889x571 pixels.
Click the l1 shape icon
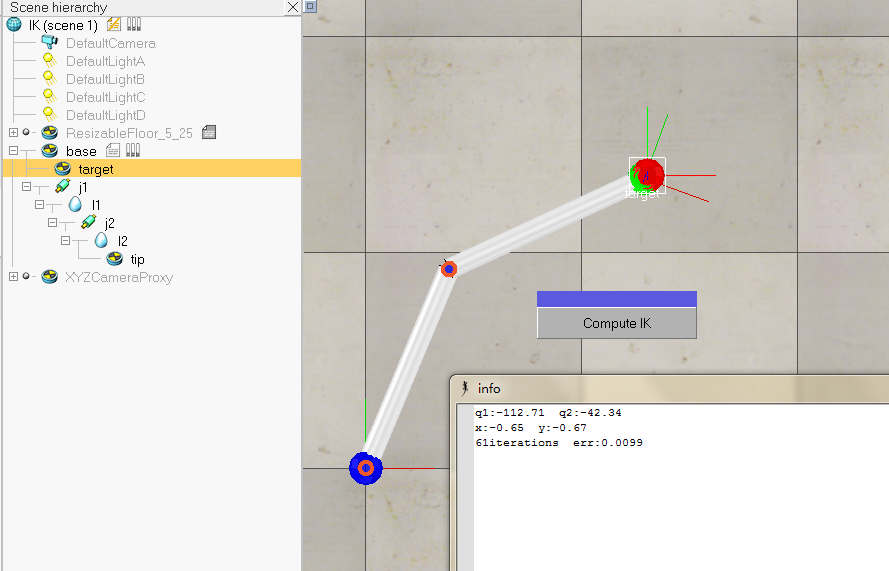(75, 205)
